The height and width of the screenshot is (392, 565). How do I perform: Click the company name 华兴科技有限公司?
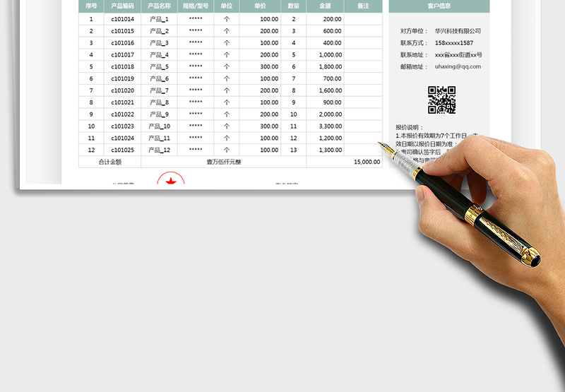pos(457,31)
